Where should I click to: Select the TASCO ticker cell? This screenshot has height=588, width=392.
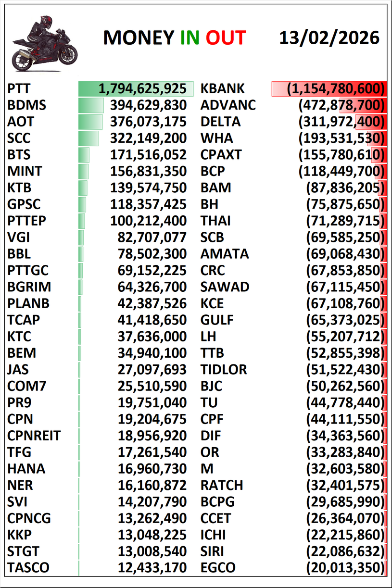coord(28,568)
